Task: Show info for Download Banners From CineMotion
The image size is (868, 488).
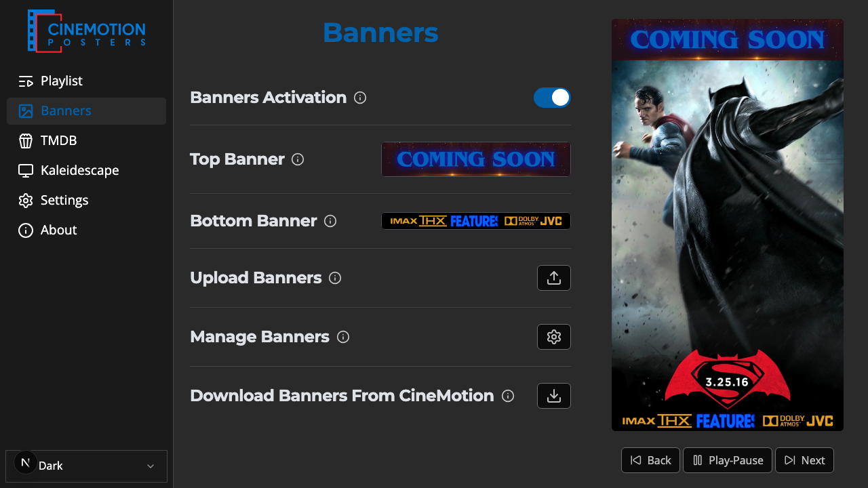Action: [x=508, y=396]
